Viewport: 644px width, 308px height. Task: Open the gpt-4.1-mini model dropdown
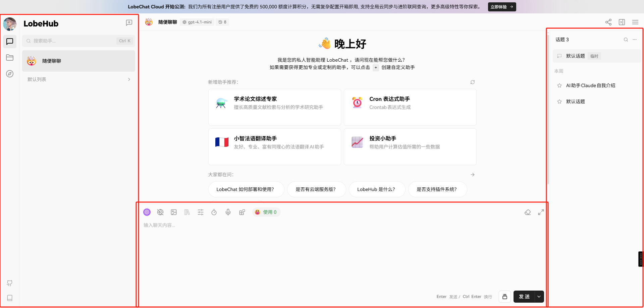pos(197,22)
